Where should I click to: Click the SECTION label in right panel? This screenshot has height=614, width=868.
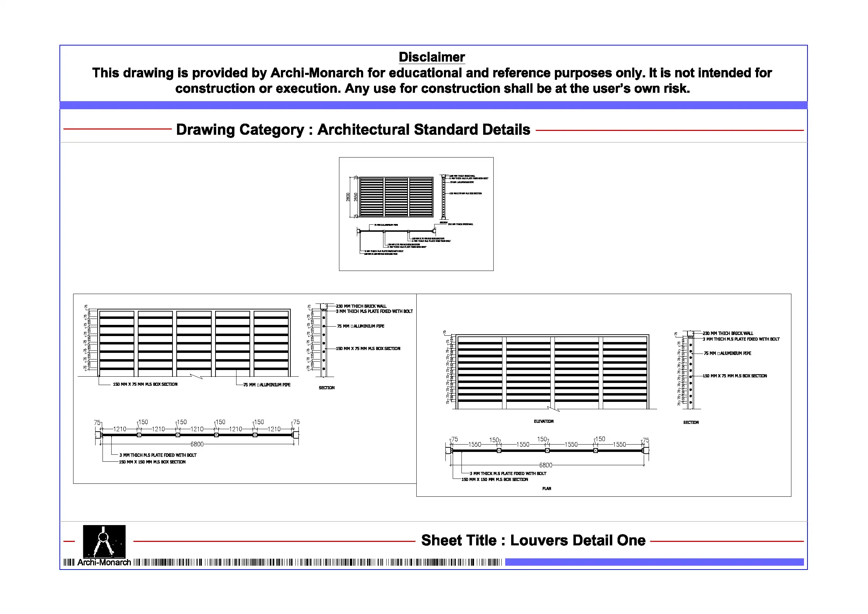tap(691, 423)
